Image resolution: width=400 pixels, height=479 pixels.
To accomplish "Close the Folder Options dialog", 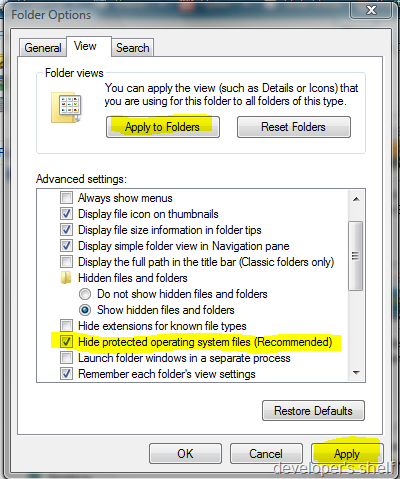I will [371, 10].
